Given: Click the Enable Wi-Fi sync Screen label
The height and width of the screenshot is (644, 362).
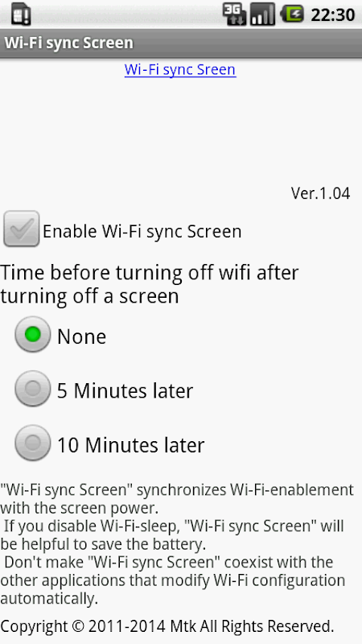Looking at the screenshot, I should tap(142, 231).
